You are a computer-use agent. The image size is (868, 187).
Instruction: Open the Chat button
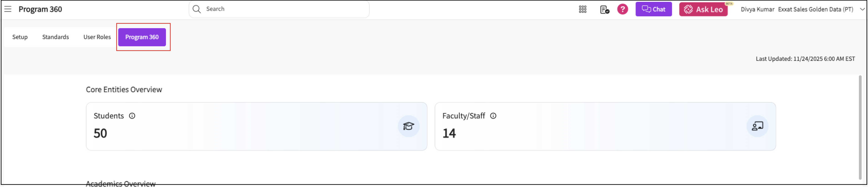tap(653, 9)
